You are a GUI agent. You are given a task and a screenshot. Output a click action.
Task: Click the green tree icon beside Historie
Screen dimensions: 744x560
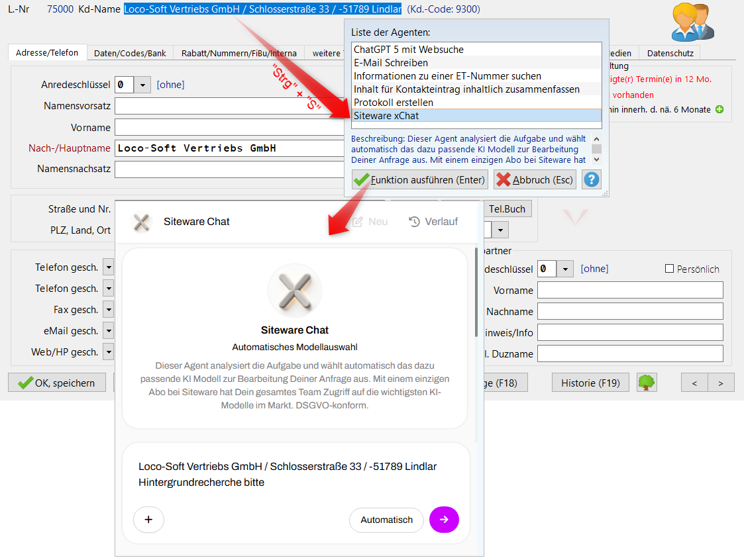point(647,382)
